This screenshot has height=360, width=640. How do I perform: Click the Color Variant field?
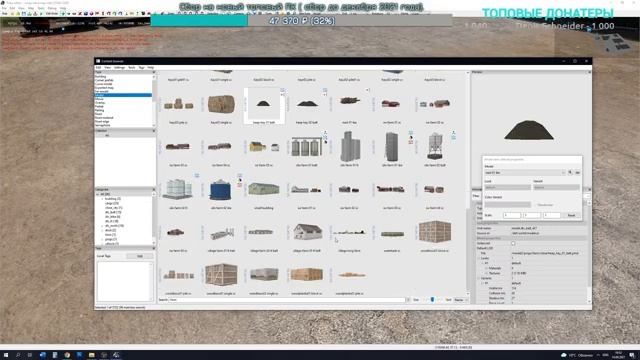click(507, 204)
